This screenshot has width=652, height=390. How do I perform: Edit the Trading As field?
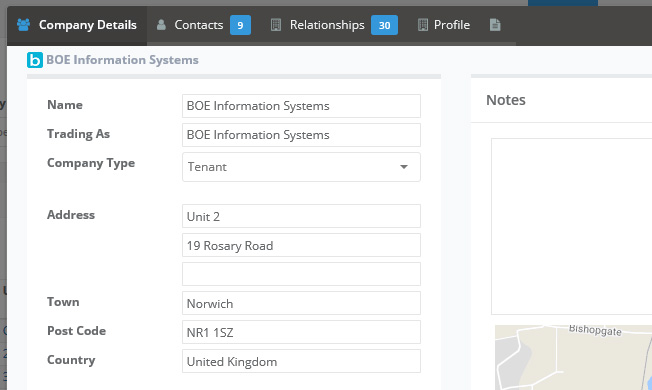click(x=301, y=135)
